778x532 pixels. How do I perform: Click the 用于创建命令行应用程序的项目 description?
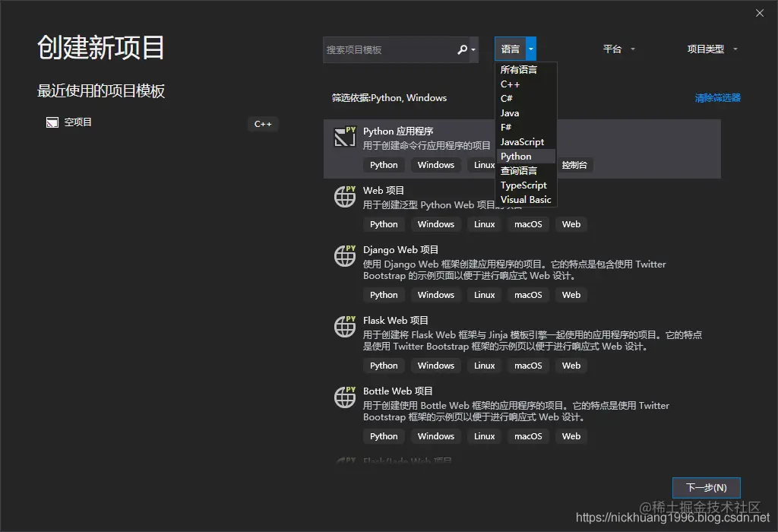click(427, 145)
